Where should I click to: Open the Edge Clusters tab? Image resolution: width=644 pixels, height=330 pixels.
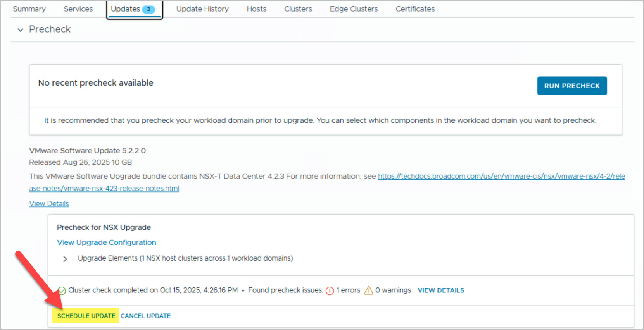354,9
